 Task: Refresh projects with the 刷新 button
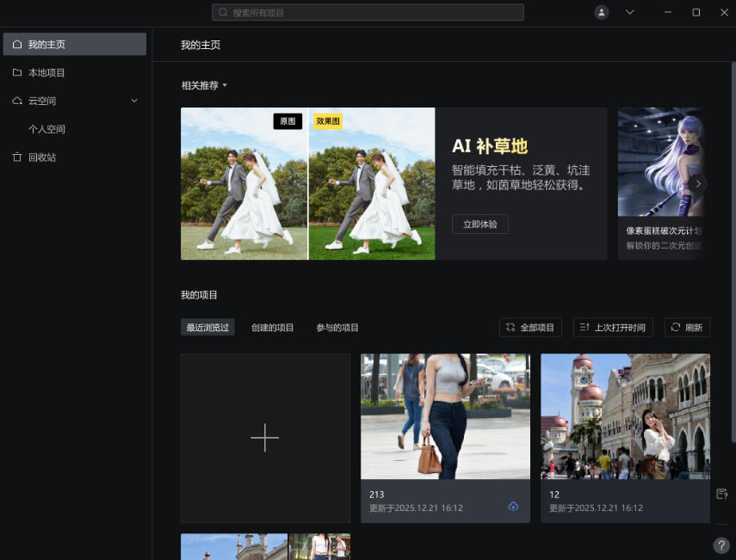click(687, 327)
